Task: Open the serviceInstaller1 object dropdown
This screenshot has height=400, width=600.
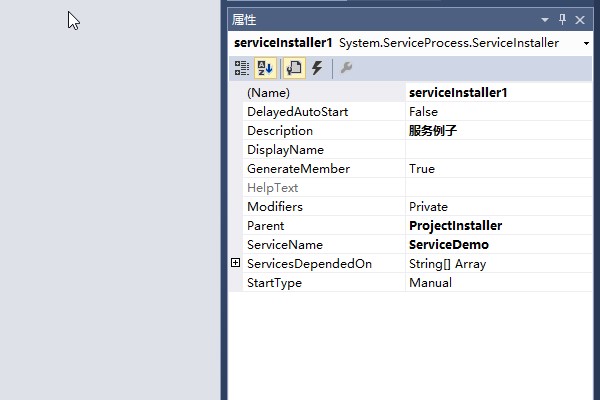Action: (584, 44)
